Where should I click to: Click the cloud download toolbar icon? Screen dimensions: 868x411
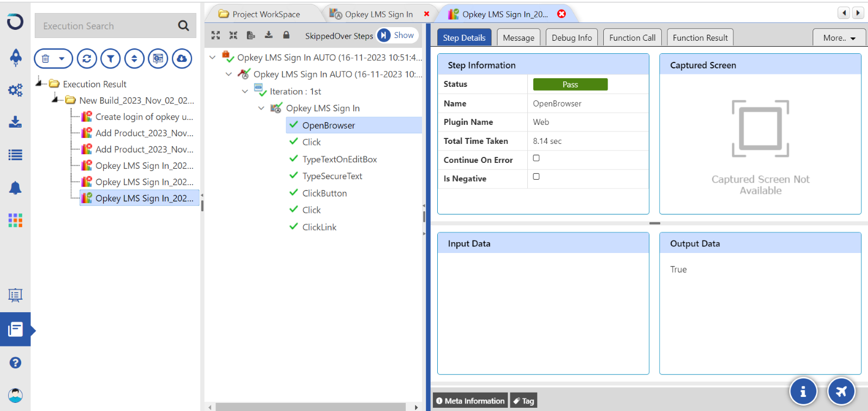182,59
